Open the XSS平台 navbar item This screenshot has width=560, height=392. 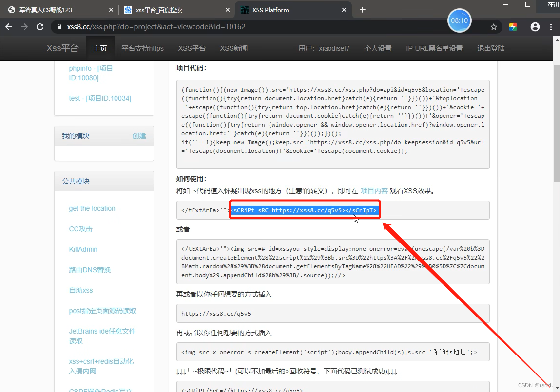tap(192, 48)
